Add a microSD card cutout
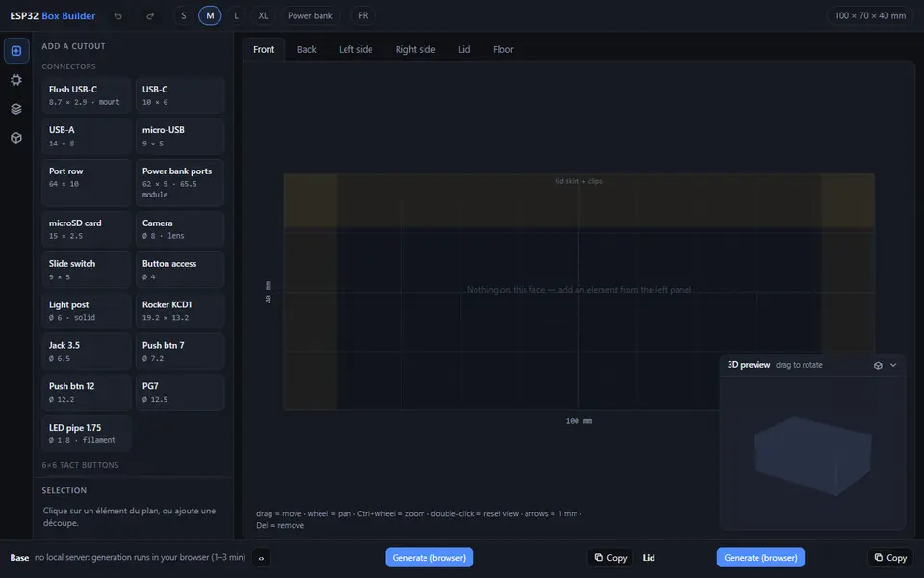This screenshot has width=924, height=578. coord(86,229)
